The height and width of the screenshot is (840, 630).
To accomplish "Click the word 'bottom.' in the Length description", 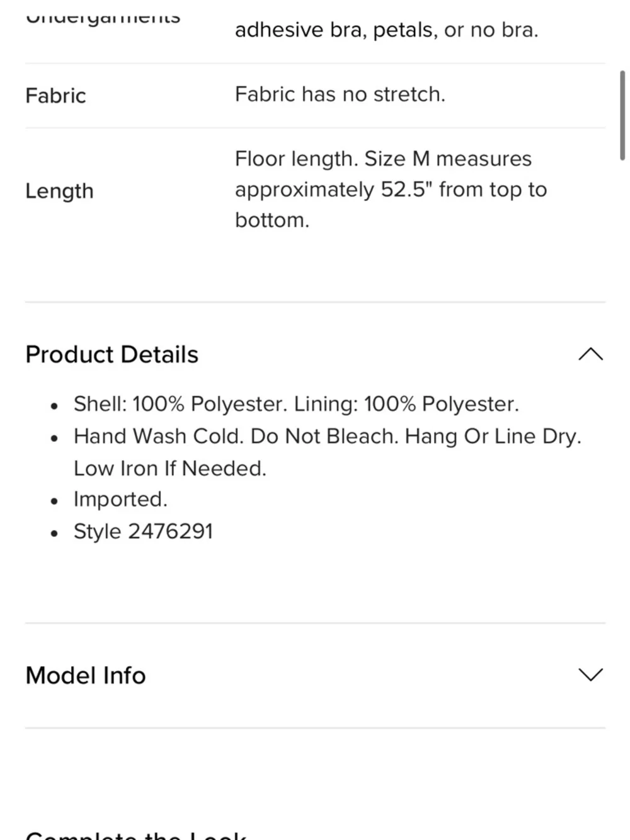I will (x=272, y=220).
